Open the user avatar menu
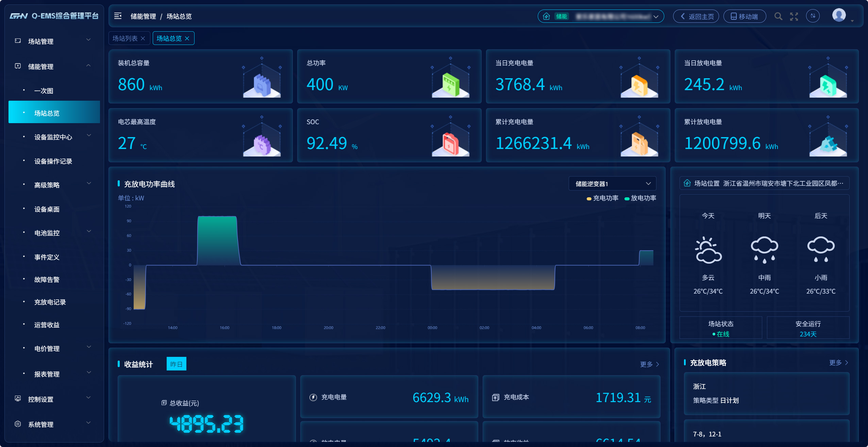Viewport: 868px width, 447px height. 839,15
